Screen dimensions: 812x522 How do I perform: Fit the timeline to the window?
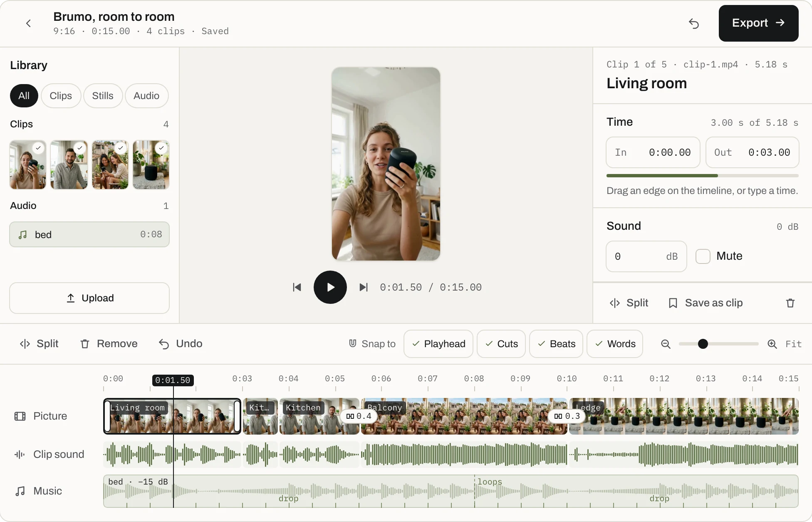[x=793, y=344]
